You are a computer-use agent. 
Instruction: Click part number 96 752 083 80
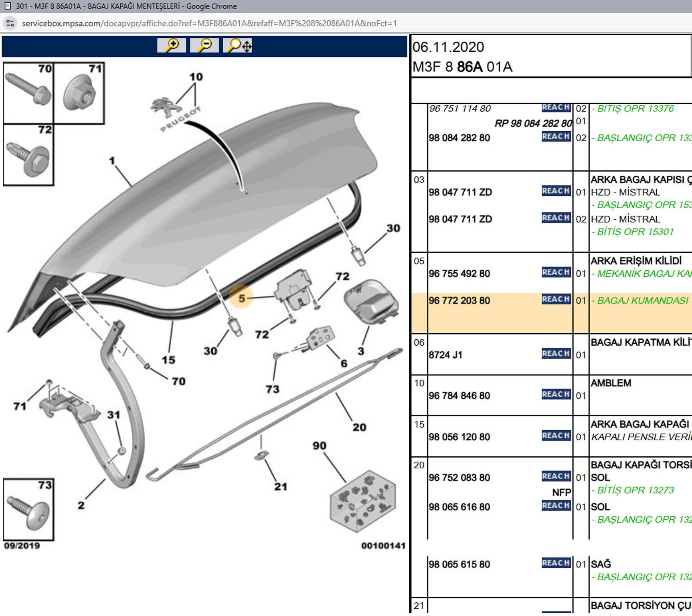(x=459, y=478)
